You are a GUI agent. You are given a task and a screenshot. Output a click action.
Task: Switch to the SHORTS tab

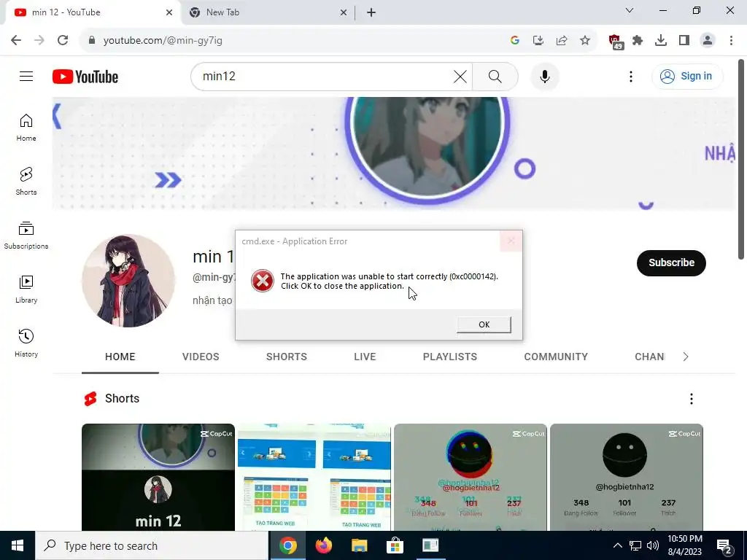[286, 357]
